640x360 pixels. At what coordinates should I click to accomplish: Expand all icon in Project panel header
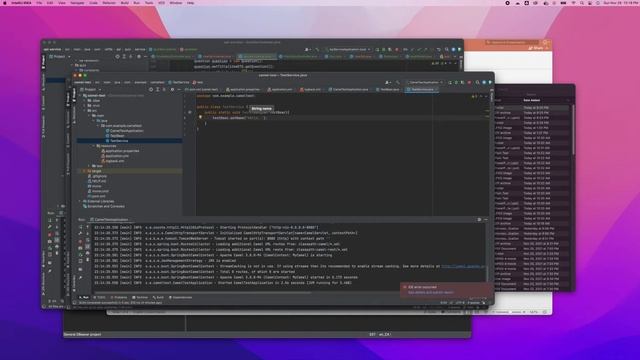tap(158, 89)
